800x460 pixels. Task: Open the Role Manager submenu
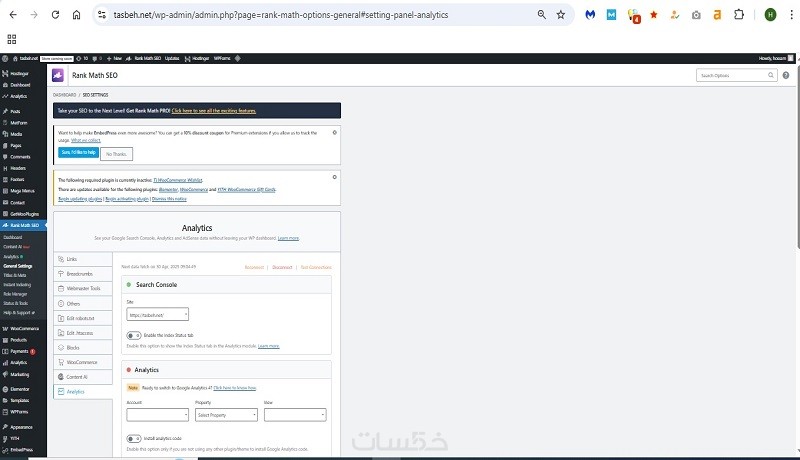pos(15,294)
